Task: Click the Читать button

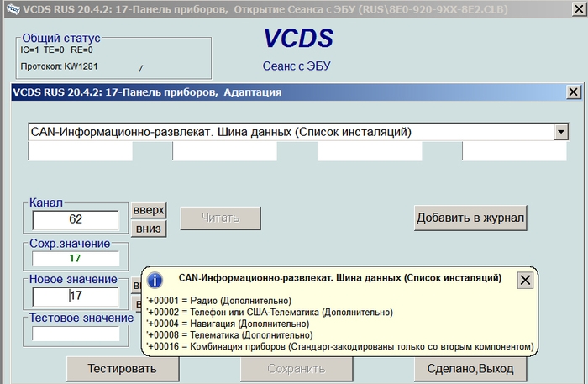Action: tap(220, 218)
